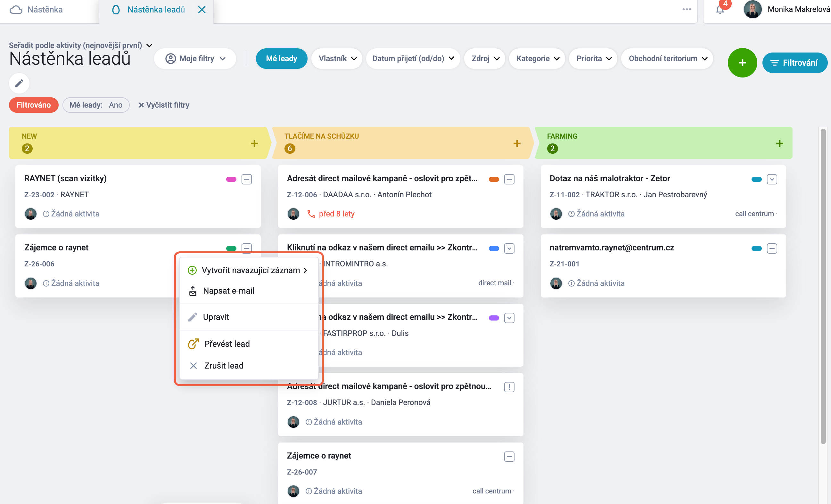Open the three-dot overflow menu in tab bar

point(686,9)
